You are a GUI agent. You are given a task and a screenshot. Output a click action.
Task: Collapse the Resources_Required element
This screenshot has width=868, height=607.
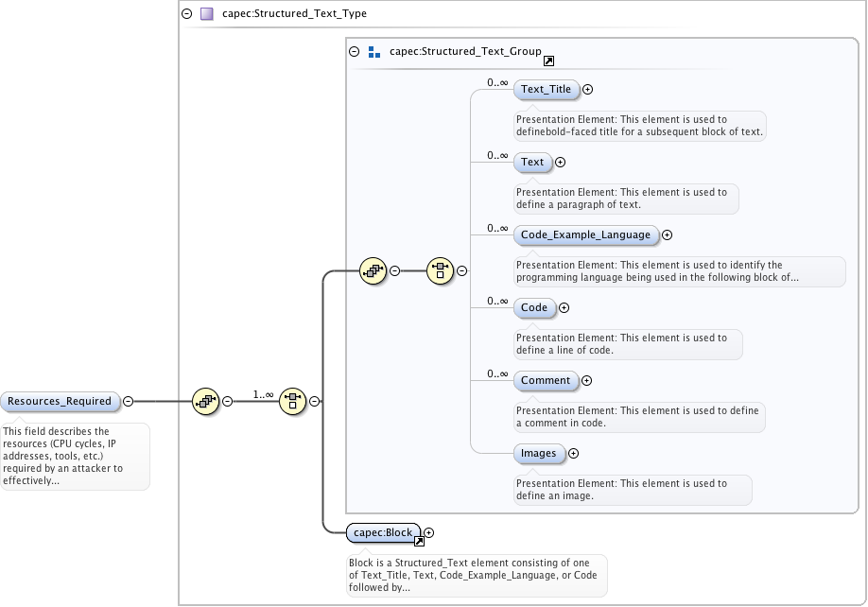pyautogui.click(x=129, y=401)
